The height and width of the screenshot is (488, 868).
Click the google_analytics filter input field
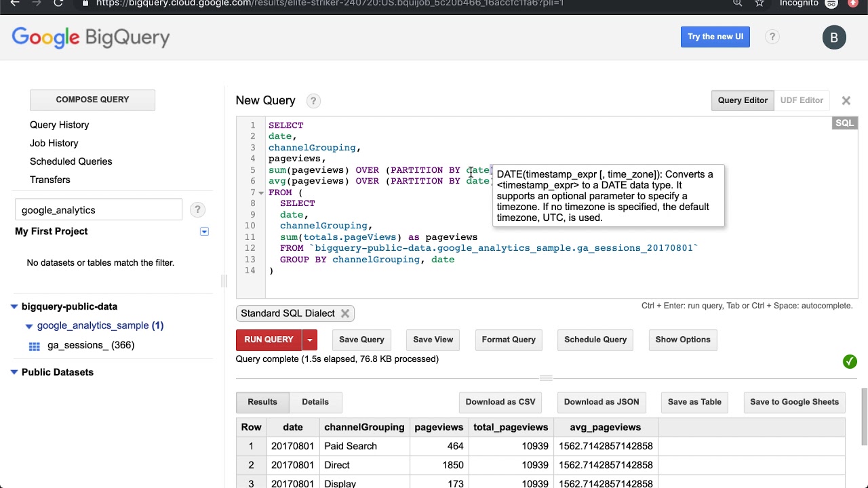(x=98, y=210)
